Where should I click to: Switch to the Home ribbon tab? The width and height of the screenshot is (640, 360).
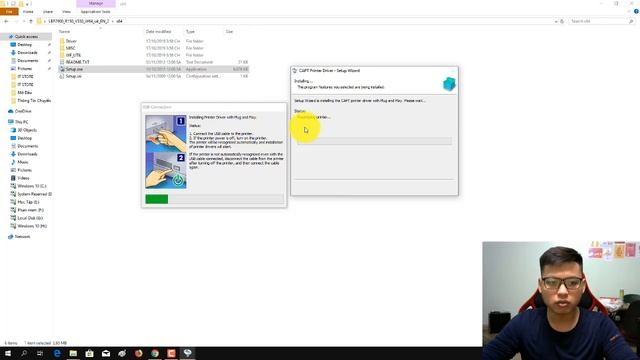28,12
